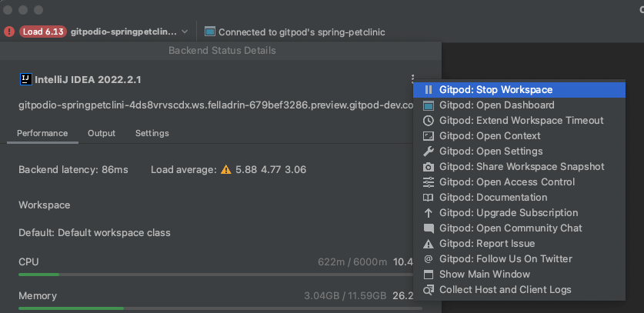Click the open book Documentation icon
The image size is (644, 313).
pos(429,198)
